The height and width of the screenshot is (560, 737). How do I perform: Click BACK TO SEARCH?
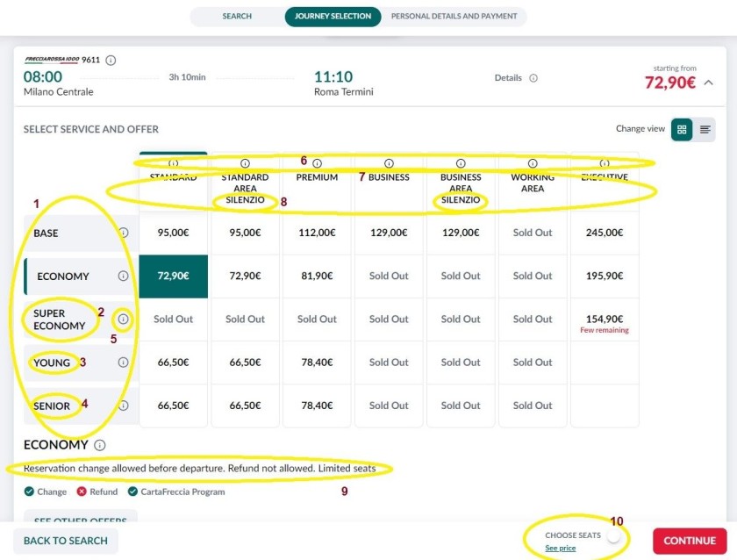(66, 541)
